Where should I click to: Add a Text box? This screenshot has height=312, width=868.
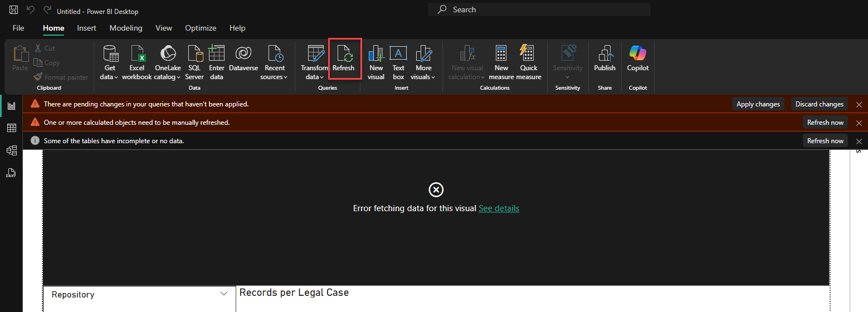tap(398, 54)
